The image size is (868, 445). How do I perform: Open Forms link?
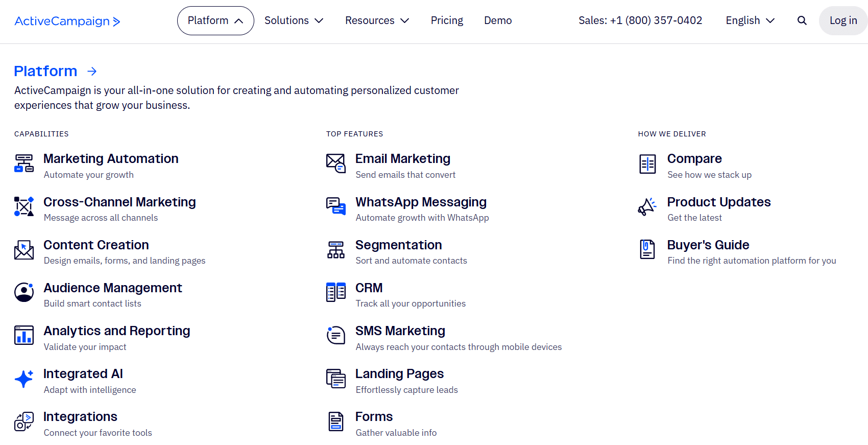click(374, 417)
